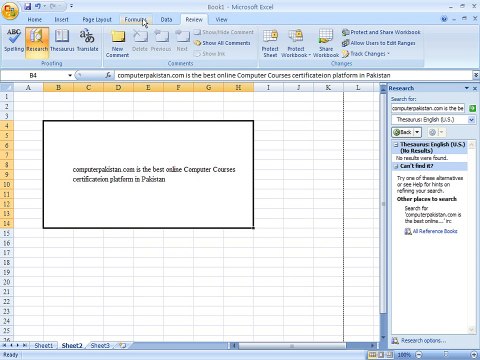Click the horizontal scrollbar of the sheet
The height and width of the screenshot is (360, 480).
pos(292,346)
